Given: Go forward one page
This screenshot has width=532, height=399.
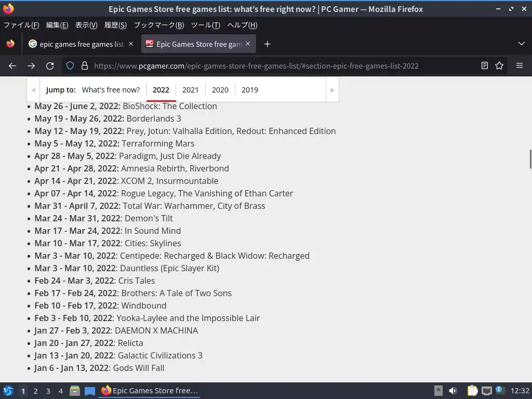Looking at the screenshot, I should click(31, 66).
